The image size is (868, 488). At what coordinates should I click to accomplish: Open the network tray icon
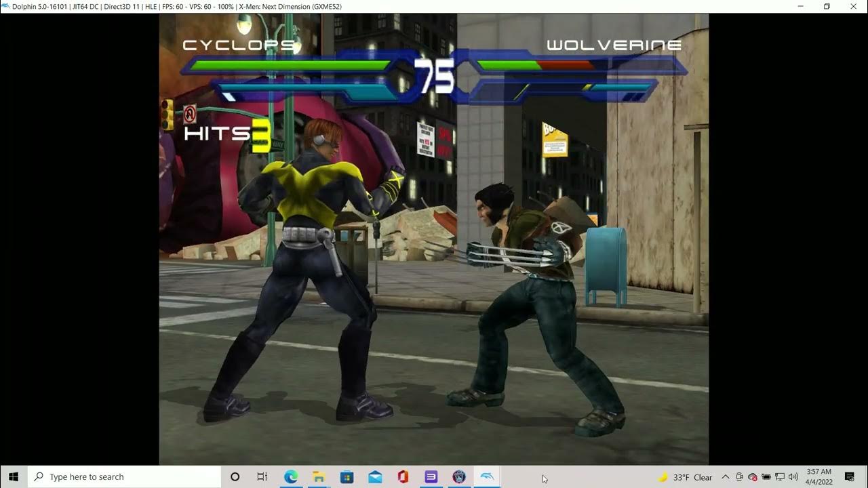(x=780, y=477)
